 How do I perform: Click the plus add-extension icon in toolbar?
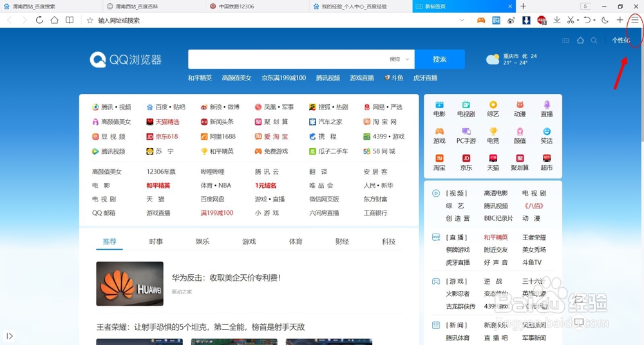click(620, 20)
